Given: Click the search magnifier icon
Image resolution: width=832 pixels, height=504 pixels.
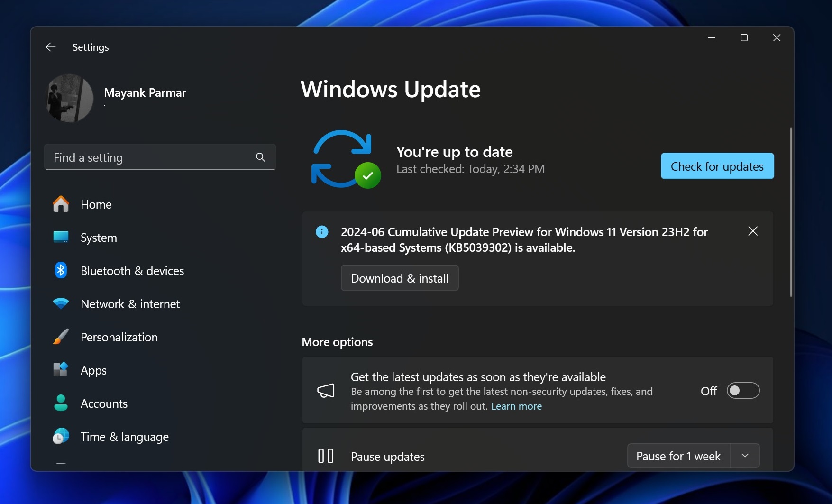Looking at the screenshot, I should click(x=260, y=157).
